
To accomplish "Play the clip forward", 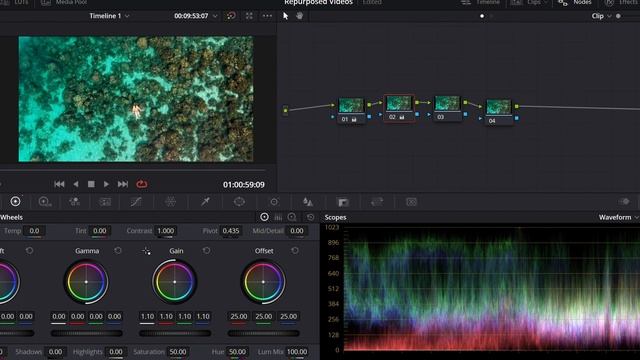I will (x=106, y=184).
